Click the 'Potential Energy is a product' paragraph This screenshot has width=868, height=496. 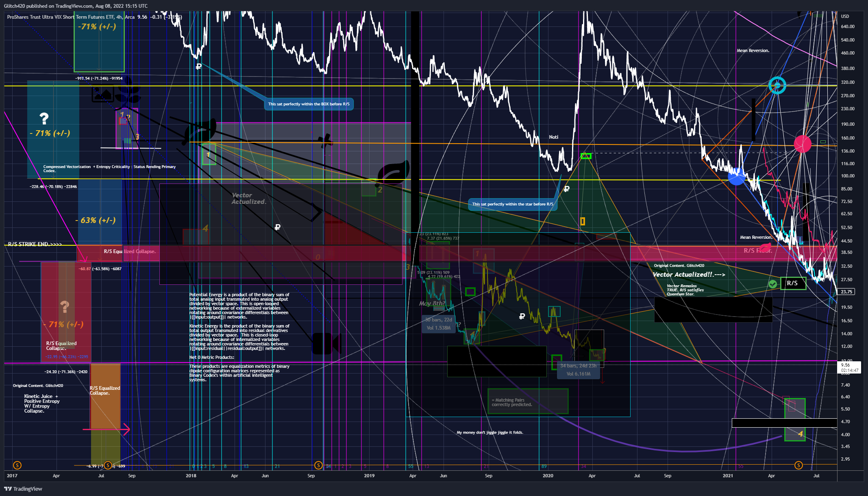click(239, 306)
